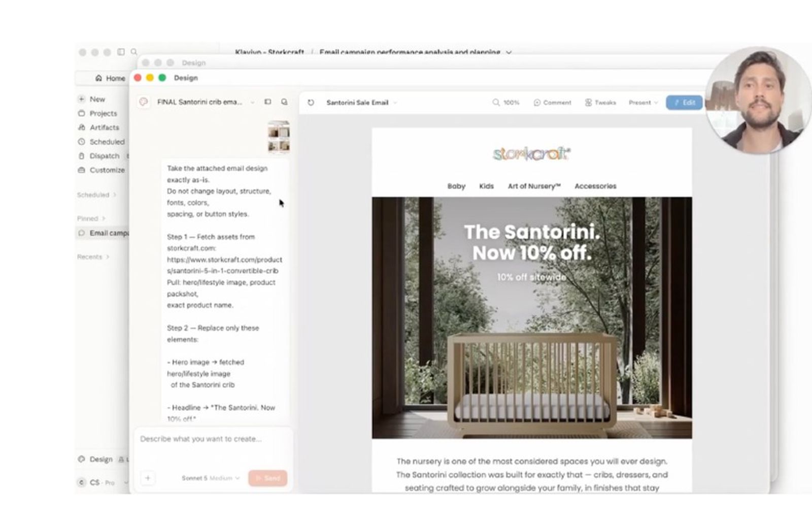
Task: Click the storkcraft.com product URL in the prompt
Action: [224, 265]
